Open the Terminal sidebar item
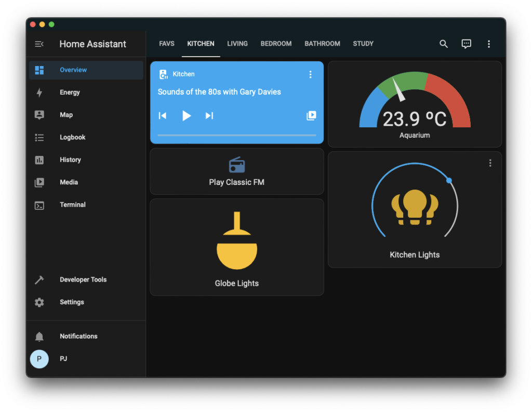Image resolution: width=532 pixels, height=412 pixels. click(x=72, y=205)
